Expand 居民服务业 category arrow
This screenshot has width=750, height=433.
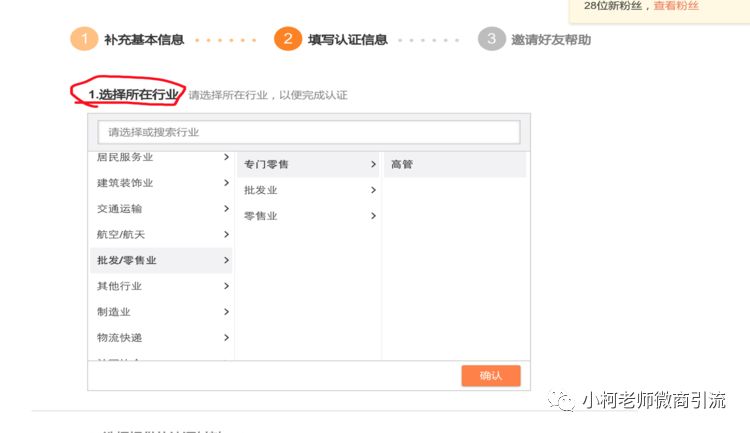[x=226, y=157]
